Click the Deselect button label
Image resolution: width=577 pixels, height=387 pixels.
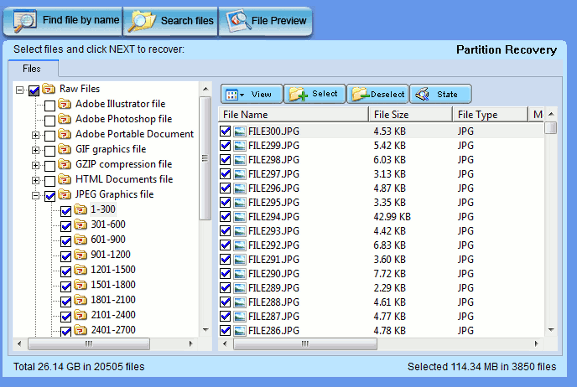(387, 95)
